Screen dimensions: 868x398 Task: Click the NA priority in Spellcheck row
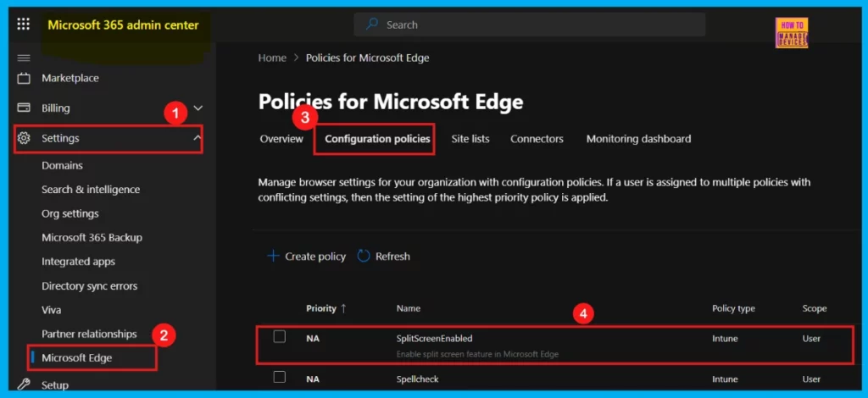coord(312,379)
